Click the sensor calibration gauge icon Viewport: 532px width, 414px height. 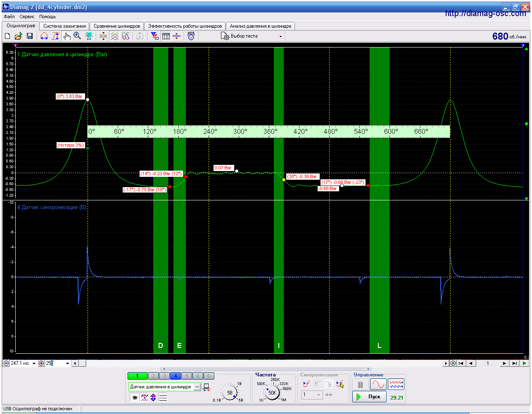coord(206,387)
